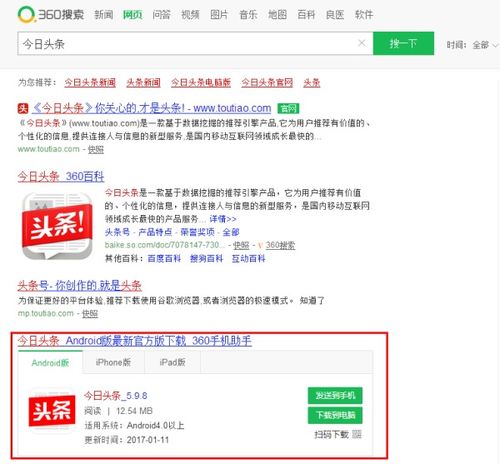Click the 下载到电脑 button
Image resolution: width=500 pixels, height=464 pixels.
(335, 415)
